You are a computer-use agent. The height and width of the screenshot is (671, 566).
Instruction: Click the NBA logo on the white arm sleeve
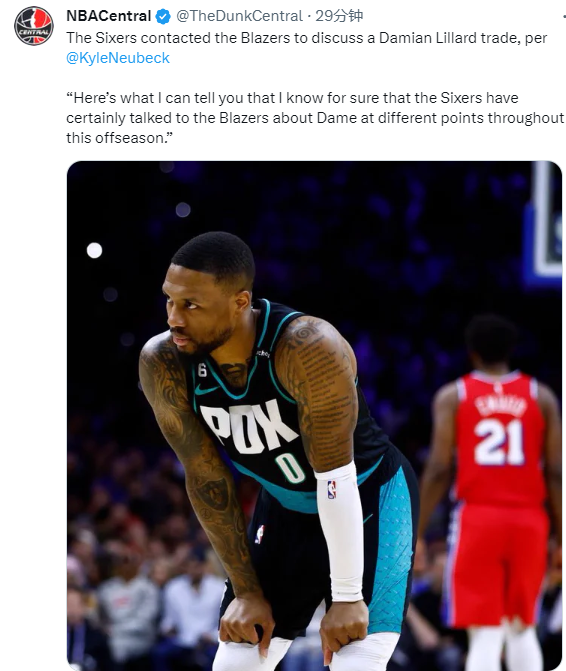tap(332, 490)
